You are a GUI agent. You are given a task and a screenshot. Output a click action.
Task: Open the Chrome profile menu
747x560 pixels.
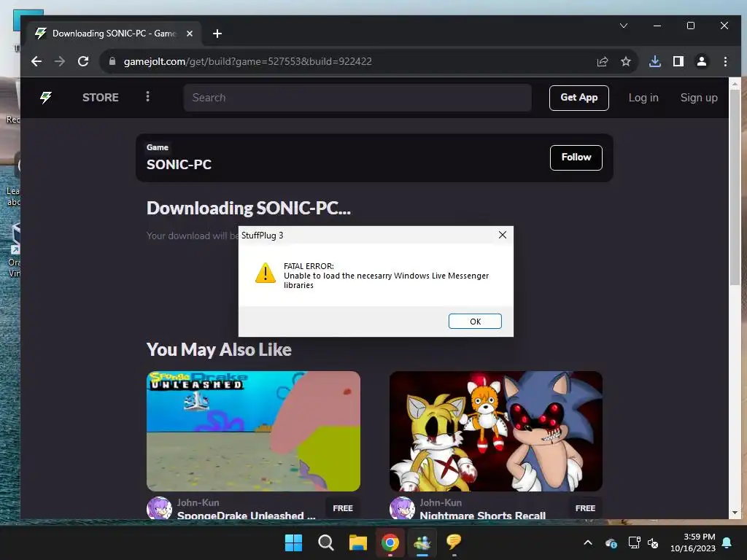(x=702, y=61)
